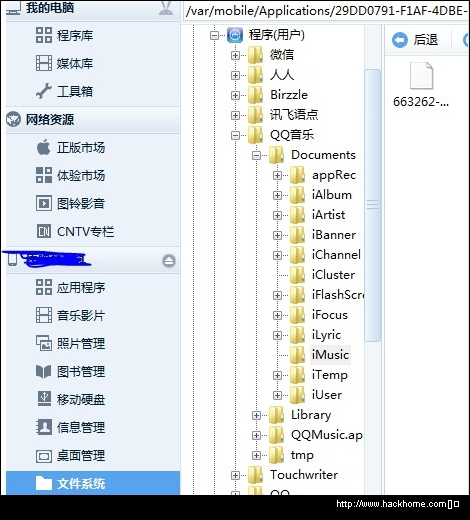Open the 工具箱 toolbox wrench icon
The image size is (470, 520).
tap(44, 91)
